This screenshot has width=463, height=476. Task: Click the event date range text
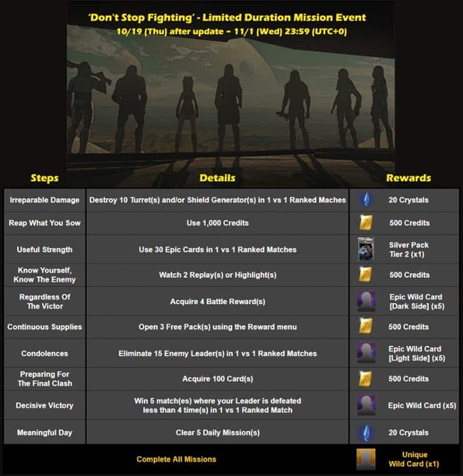pyautogui.click(x=232, y=31)
